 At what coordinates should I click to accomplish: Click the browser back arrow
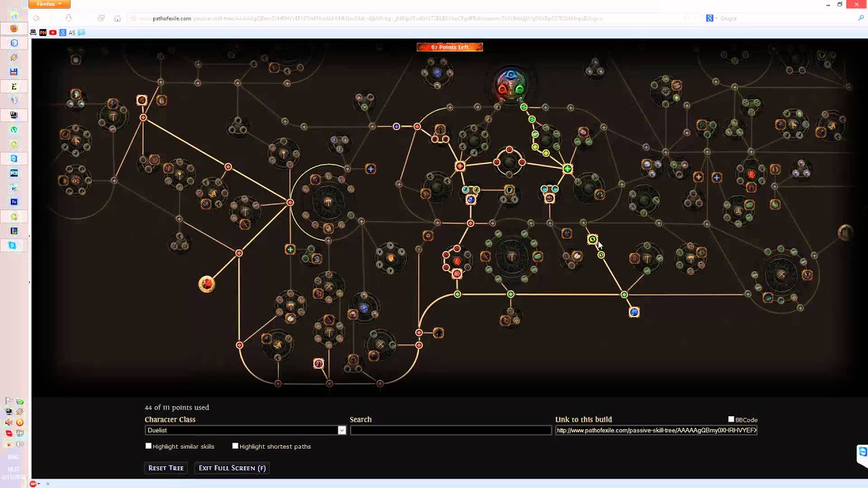coord(36,18)
